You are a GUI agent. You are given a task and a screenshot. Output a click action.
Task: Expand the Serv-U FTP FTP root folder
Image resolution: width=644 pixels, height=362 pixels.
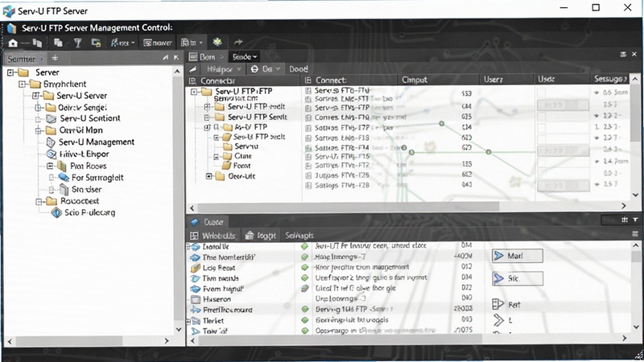coord(194,92)
